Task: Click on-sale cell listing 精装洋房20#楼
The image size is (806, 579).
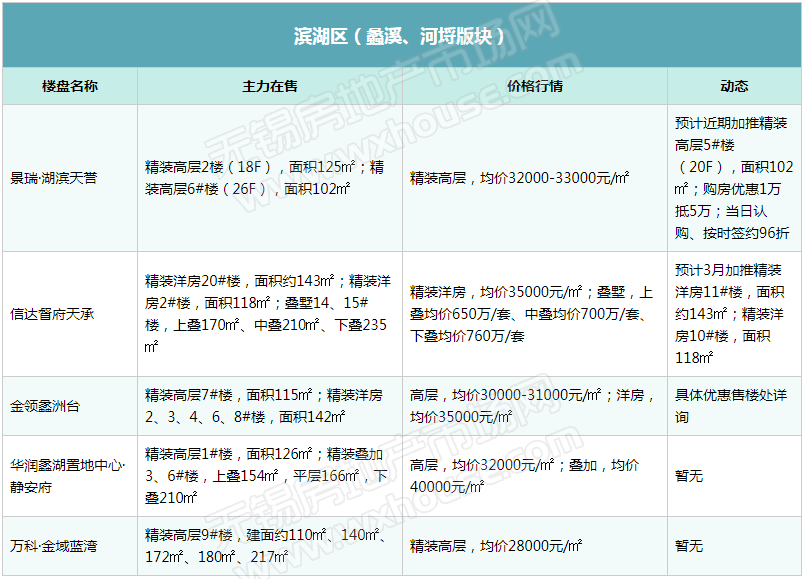Action: pyautogui.click(x=270, y=314)
